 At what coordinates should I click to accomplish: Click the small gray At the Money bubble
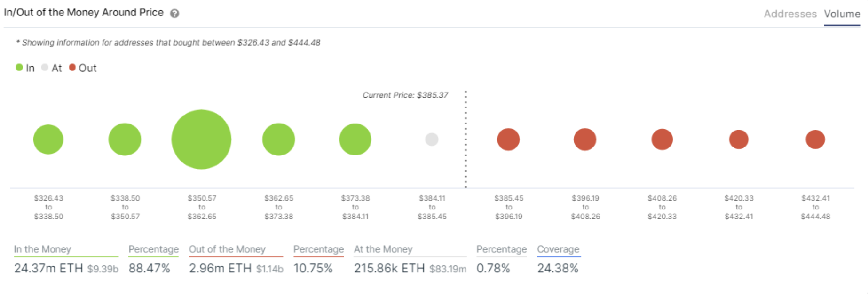(432, 139)
